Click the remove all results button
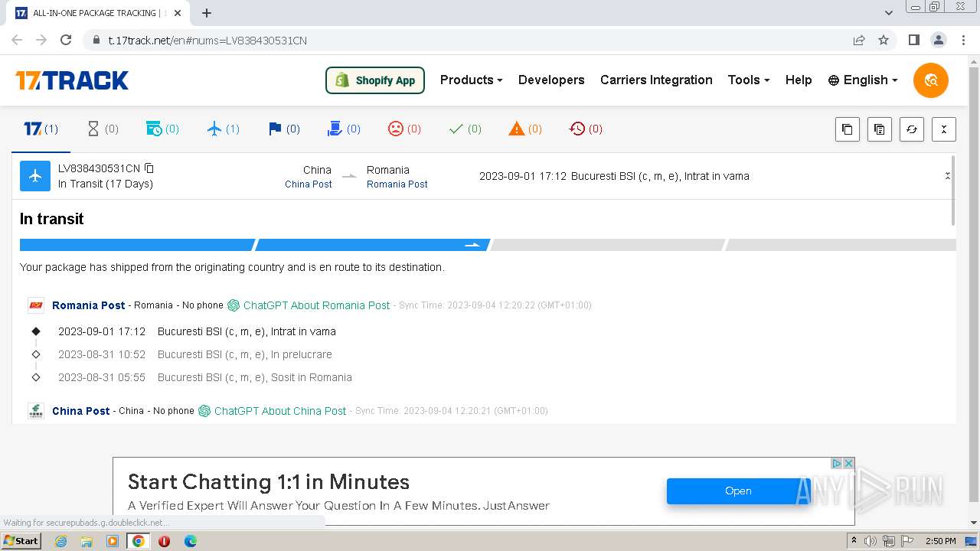Image resolution: width=980 pixels, height=551 pixels. (x=943, y=129)
